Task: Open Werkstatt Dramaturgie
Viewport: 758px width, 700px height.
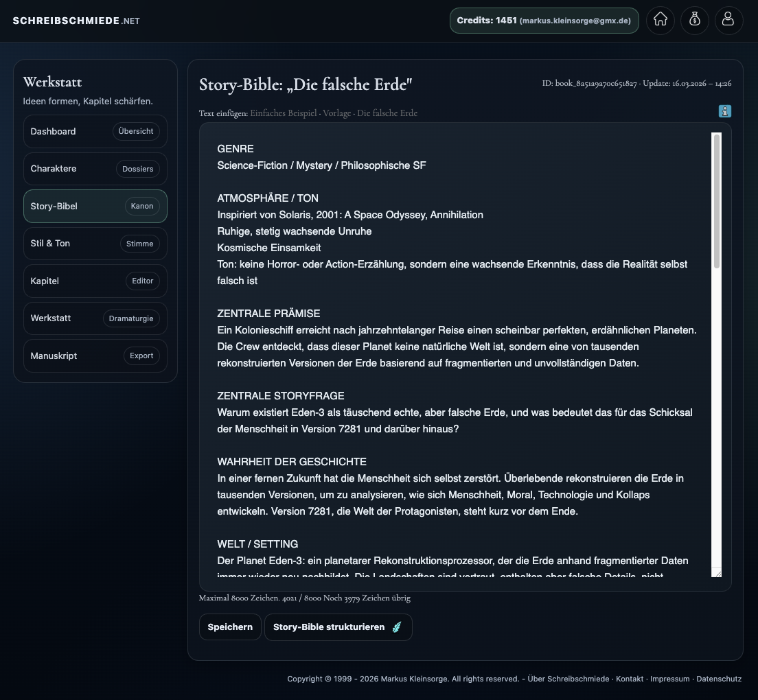Action: coord(95,318)
